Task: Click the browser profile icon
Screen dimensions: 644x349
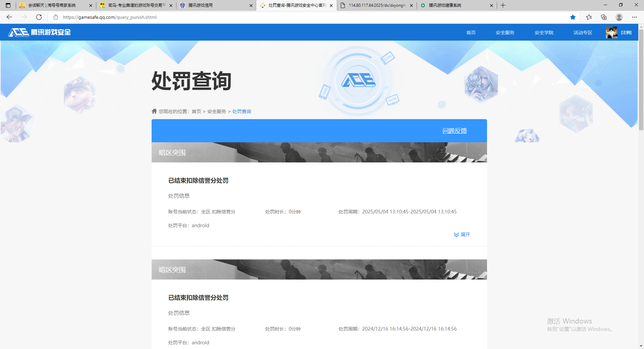Action: [619, 17]
